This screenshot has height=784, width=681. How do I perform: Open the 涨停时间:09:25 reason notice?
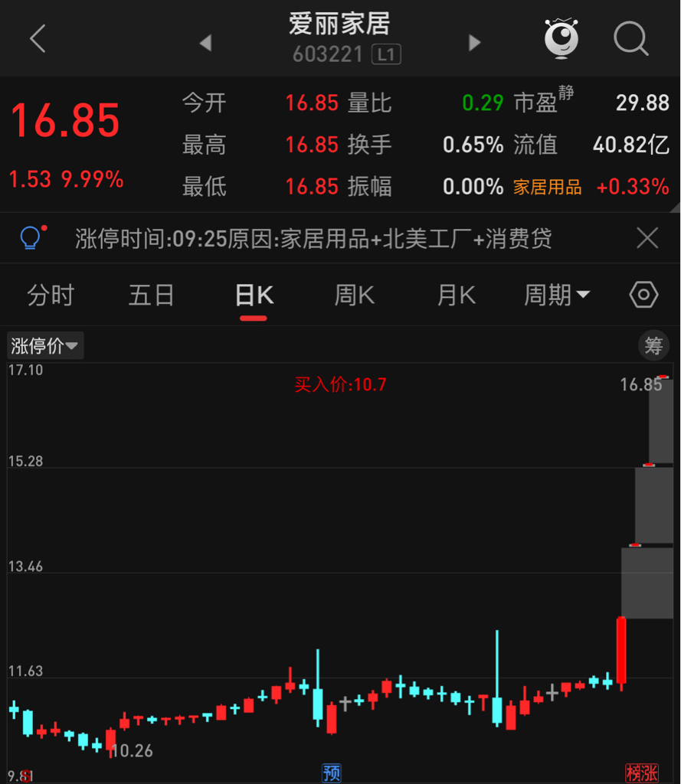coord(313,239)
